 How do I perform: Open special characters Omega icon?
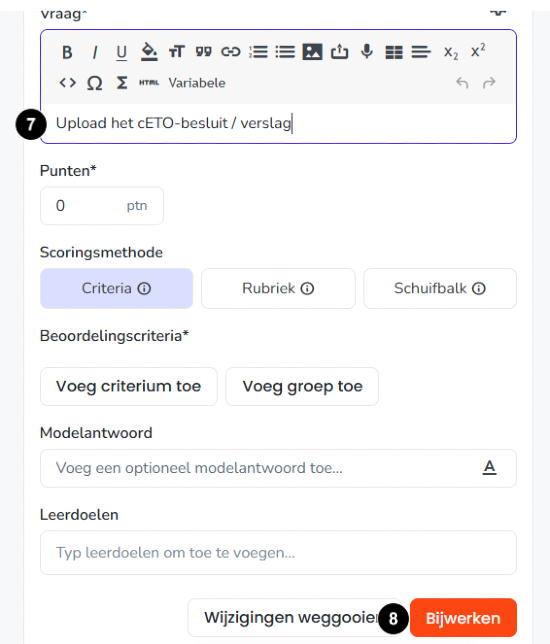click(x=94, y=83)
